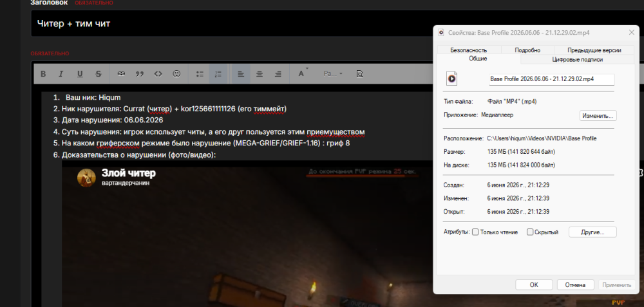Click the media player file icon in properties
Viewport: 644px width, 307px height.
click(452, 78)
